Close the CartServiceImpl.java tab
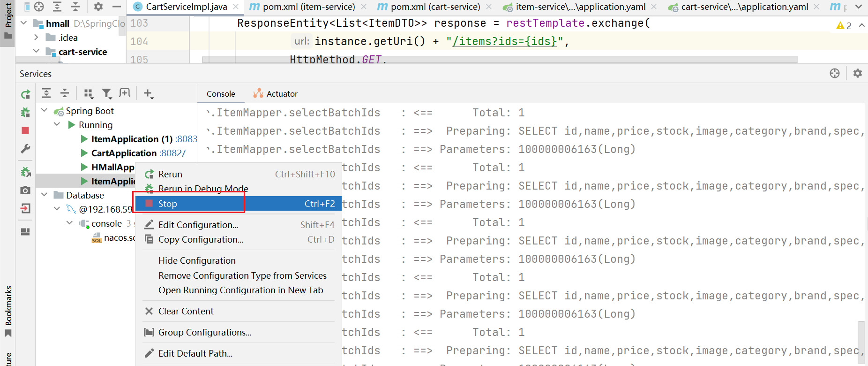The image size is (868, 366). pyautogui.click(x=236, y=7)
